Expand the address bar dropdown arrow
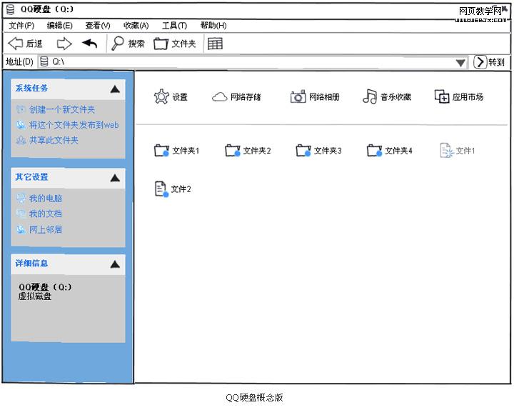This screenshot has width=514, height=420. (460, 63)
